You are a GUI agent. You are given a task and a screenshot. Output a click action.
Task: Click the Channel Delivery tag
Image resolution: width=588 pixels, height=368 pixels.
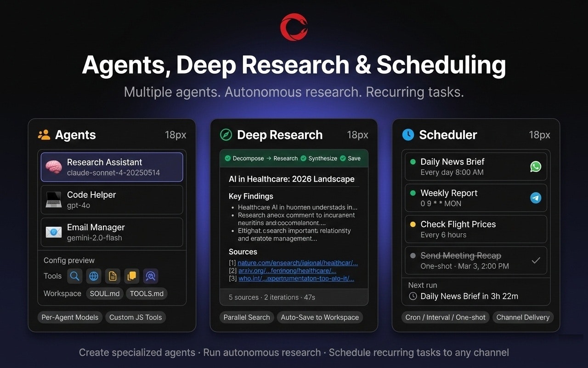click(523, 317)
